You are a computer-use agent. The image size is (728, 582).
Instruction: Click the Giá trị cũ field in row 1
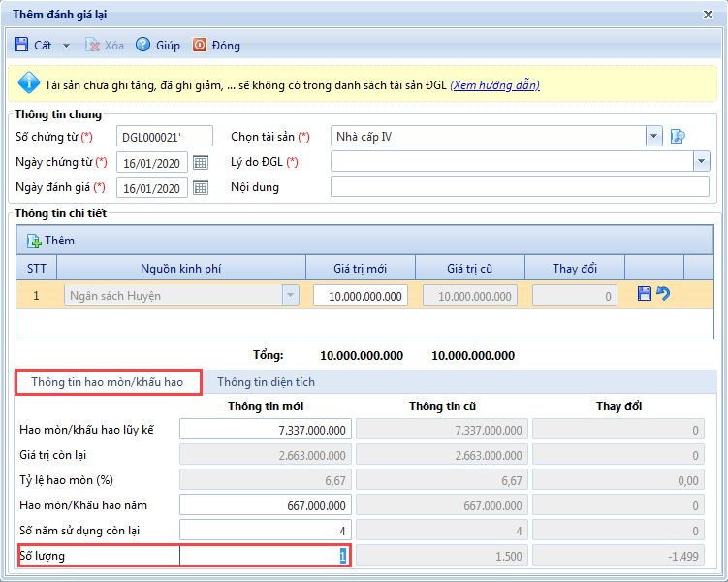pos(470,296)
